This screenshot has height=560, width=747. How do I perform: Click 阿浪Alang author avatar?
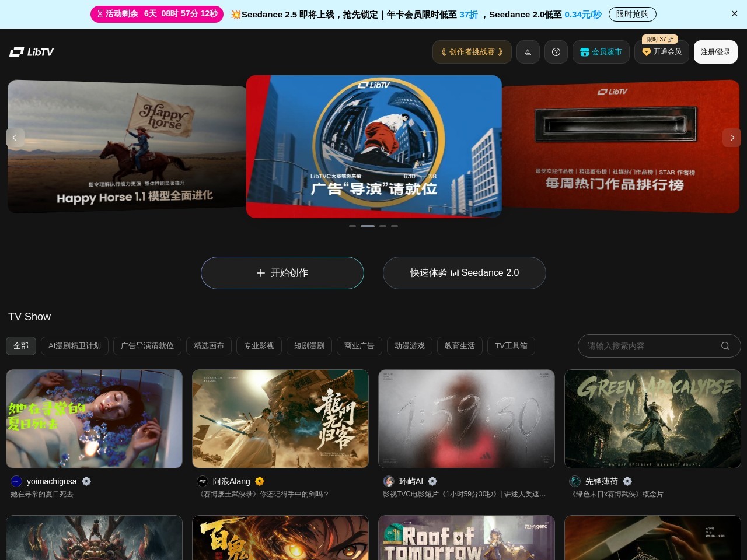203,481
